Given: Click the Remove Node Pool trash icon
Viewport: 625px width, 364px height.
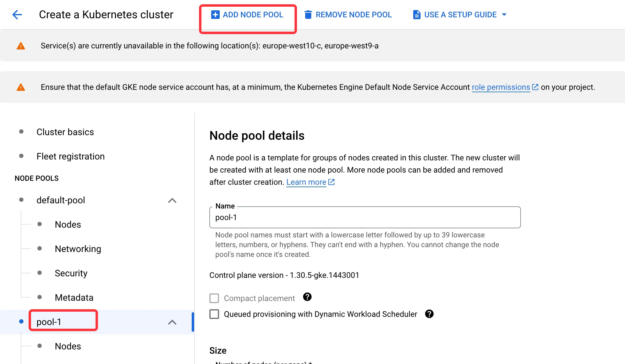Looking at the screenshot, I should click(x=308, y=15).
